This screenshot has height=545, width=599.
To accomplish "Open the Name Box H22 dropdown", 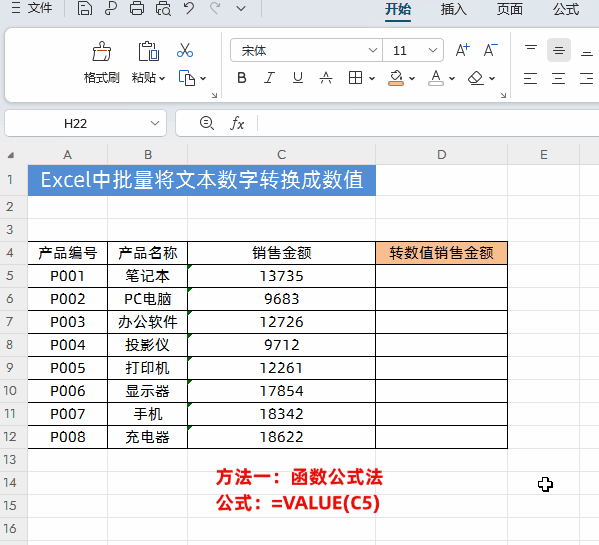I will (155, 123).
